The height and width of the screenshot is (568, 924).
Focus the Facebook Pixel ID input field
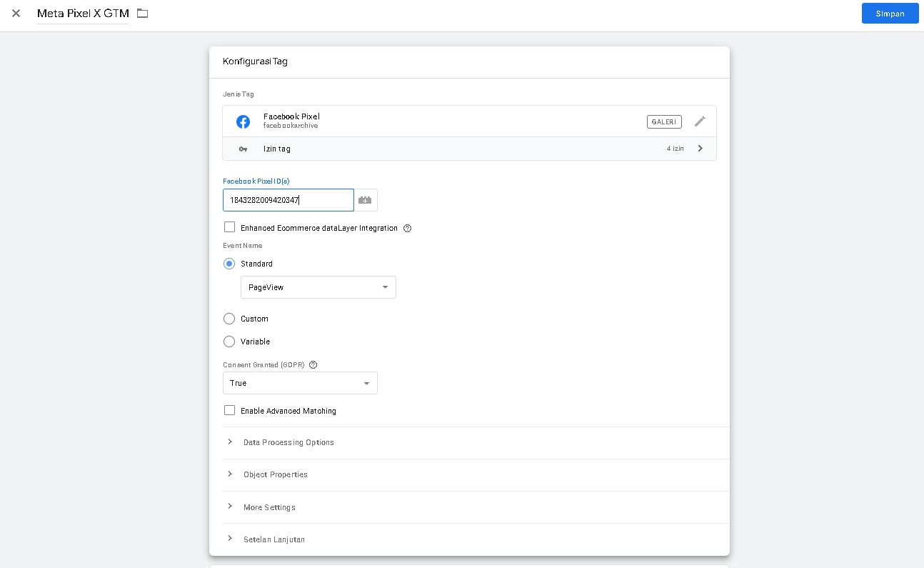(x=288, y=200)
